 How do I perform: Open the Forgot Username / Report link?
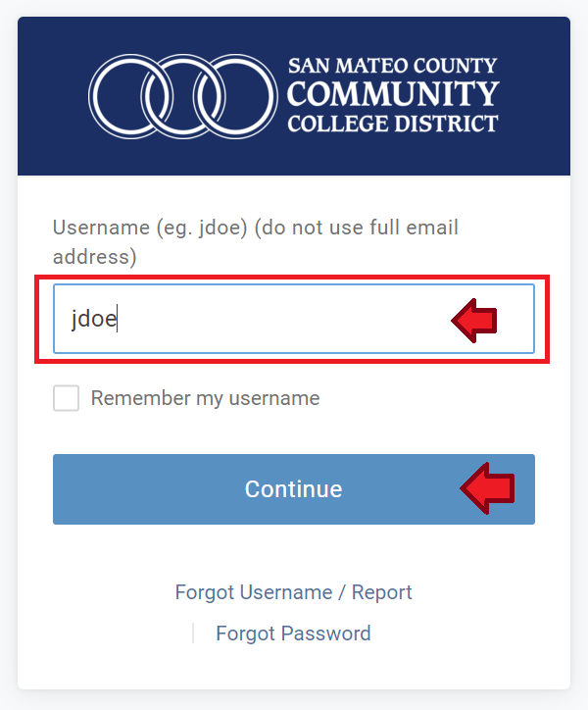(x=293, y=592)
